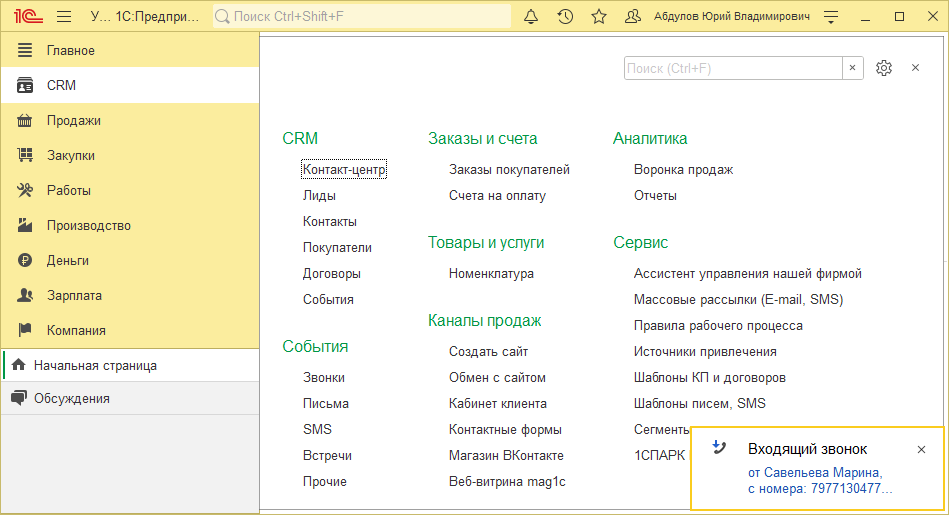The height and width of the screenshot is (515, 949).
Task: Click the Деньги ruble coin icon
Action: click(25, 260)
